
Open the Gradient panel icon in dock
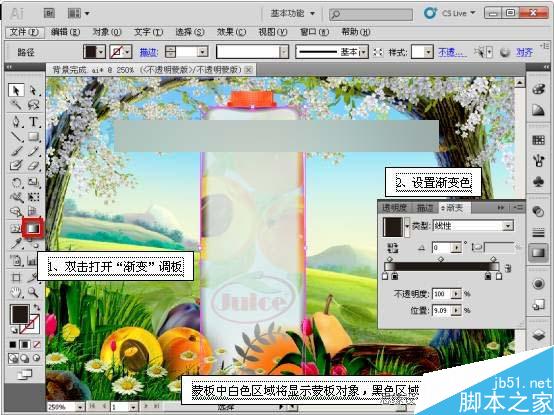coord(538,253)
